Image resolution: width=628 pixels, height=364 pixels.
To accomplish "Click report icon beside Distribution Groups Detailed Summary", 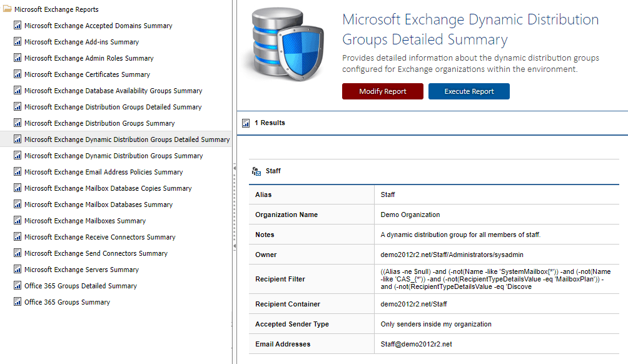I will (18, 106).
